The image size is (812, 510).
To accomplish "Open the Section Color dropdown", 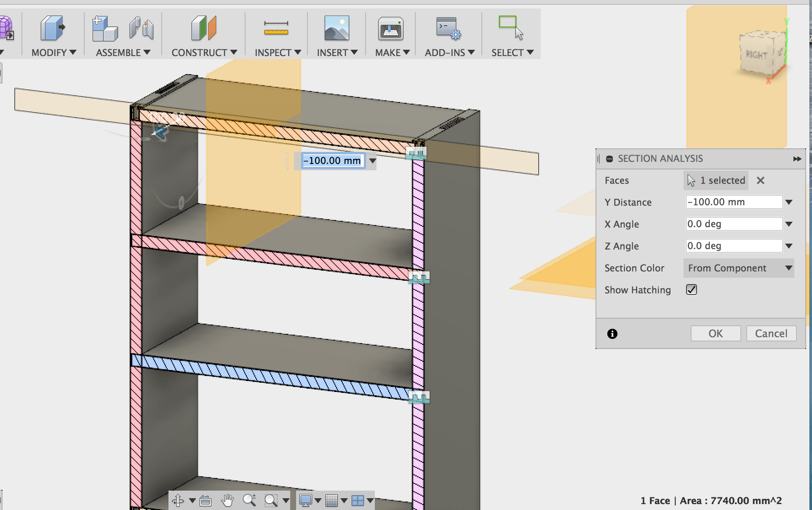I will tap(739, 268).
